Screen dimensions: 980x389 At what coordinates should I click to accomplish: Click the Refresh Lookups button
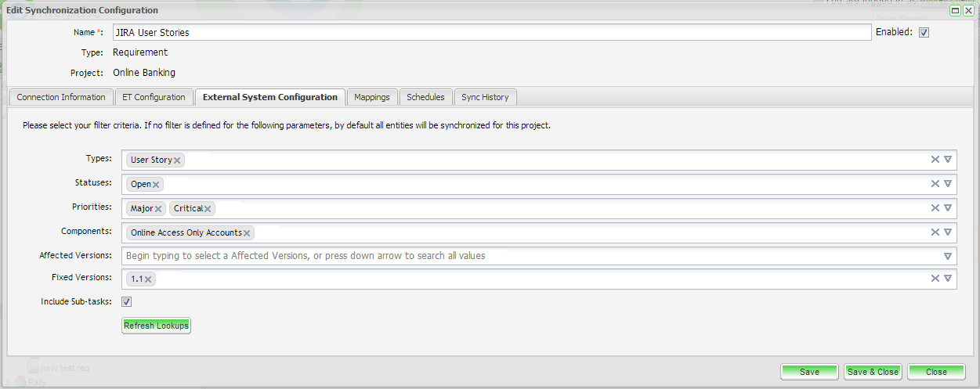point(156,326)
